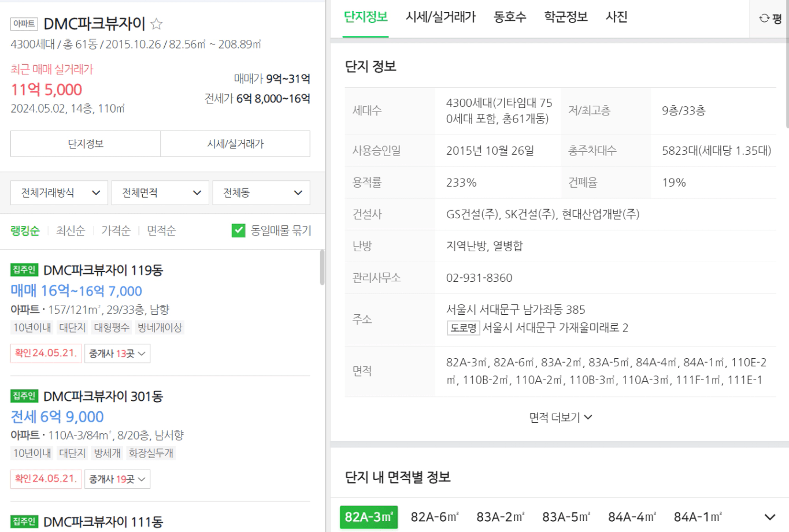789x532 pixels.
Task: Select the 83A-2㎡ area type
Action: [x=501, y=517]
